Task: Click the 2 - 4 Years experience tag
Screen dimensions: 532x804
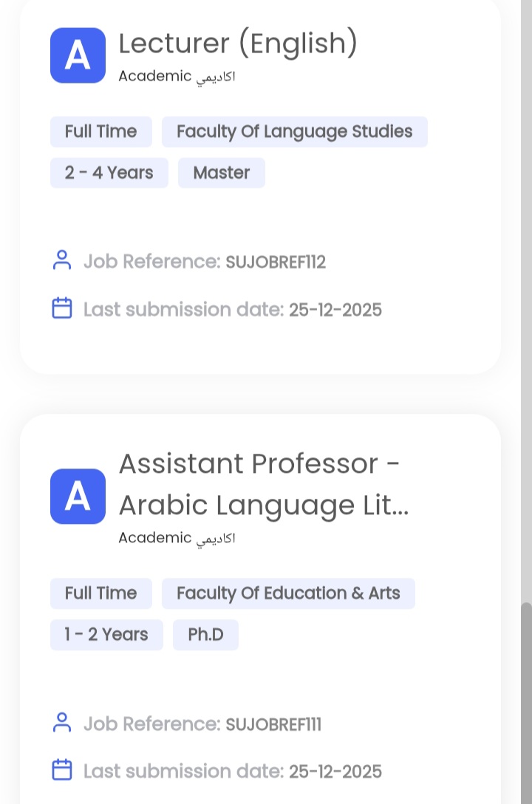Action: pos(109,173)
